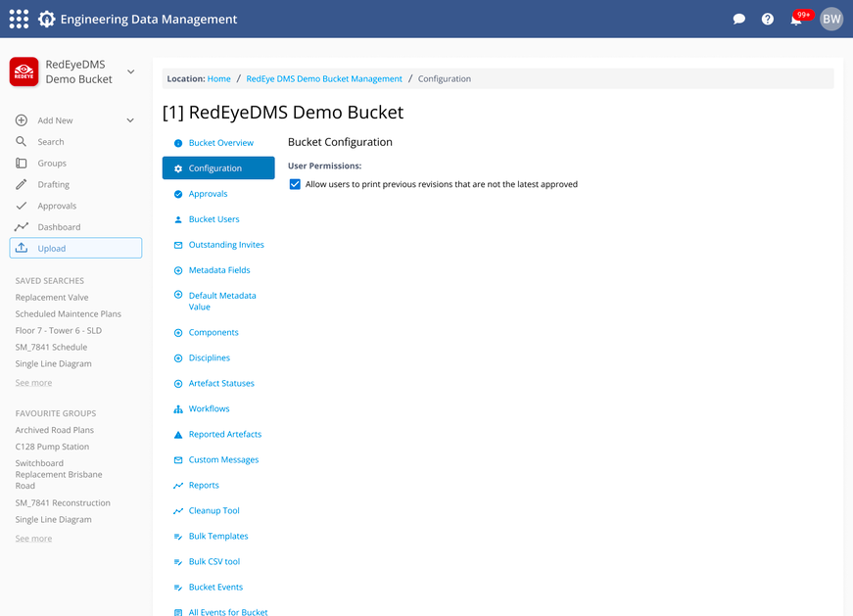Image resolution: width=853 pixels, height=616 pixels.
Task: Open the app launcher grid icon
Action: coord(19,19)
